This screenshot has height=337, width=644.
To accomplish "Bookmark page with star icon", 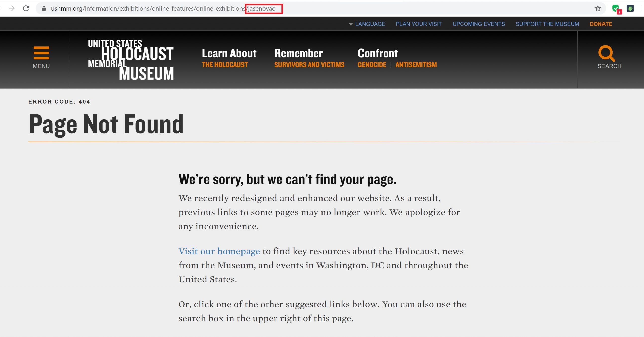I will pyautogui.click(x=598, y=9).
